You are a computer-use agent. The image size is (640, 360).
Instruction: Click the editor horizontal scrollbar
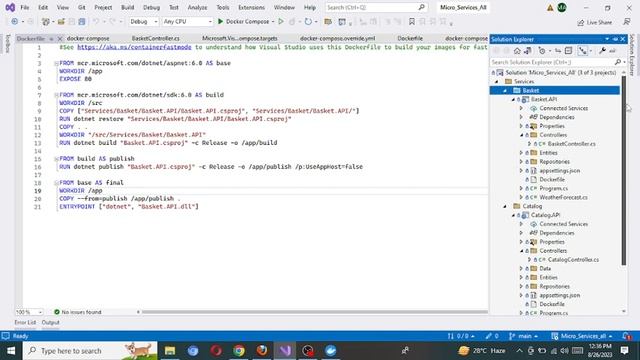tap(314, 312)
